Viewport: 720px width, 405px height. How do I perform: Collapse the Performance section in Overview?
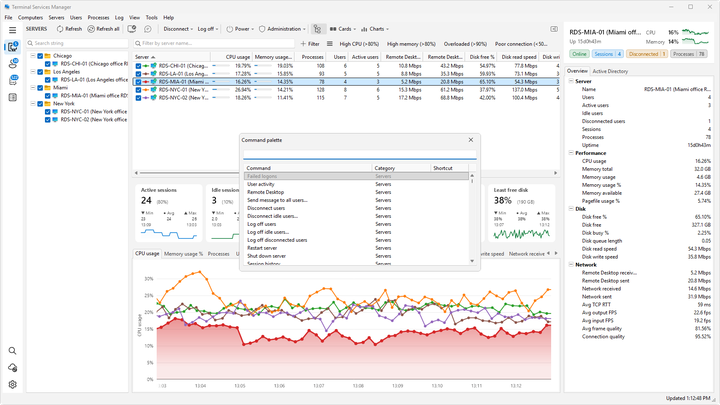click(571, 153)
